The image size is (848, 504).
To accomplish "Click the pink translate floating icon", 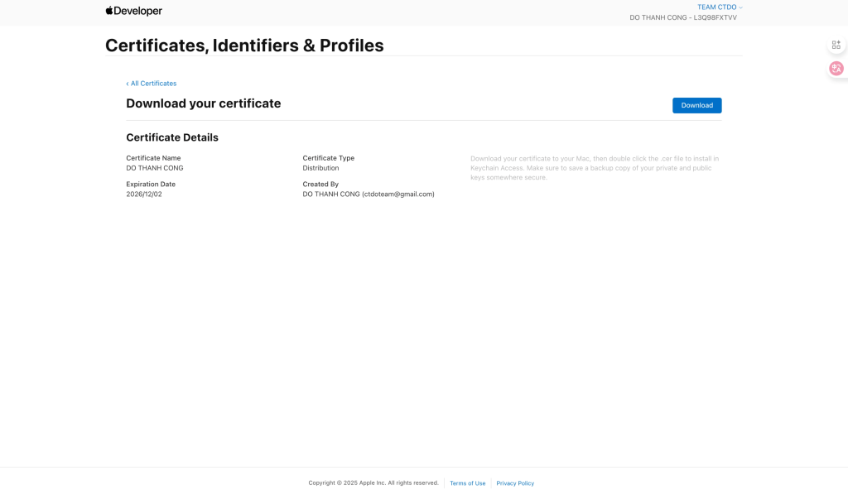I will point(836,69).
